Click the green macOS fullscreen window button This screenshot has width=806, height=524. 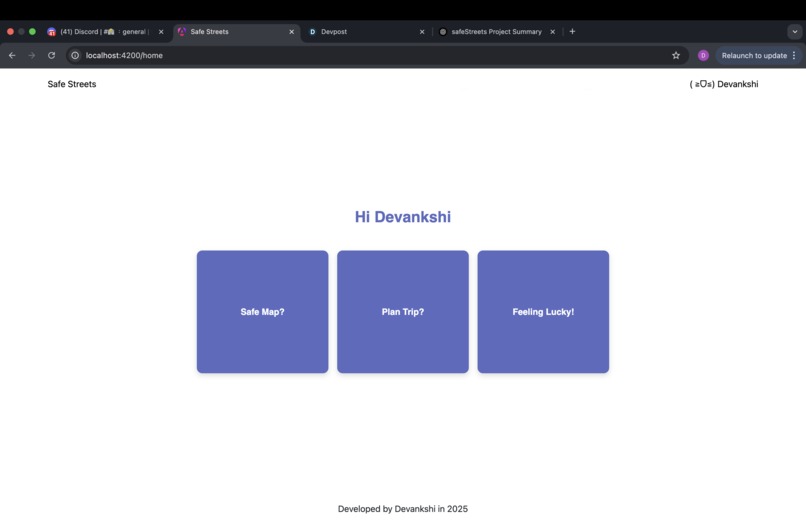[32, 31]
